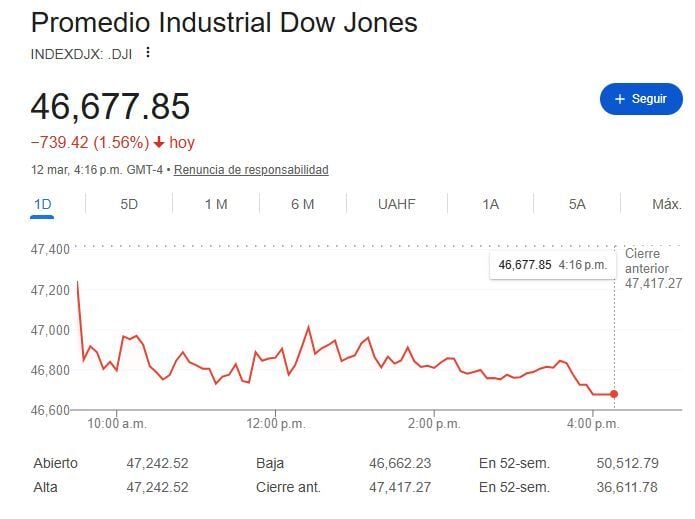Click the blue Seguir follow button
The height and width of the screenshot is (519, 695).
pos(641,99)
